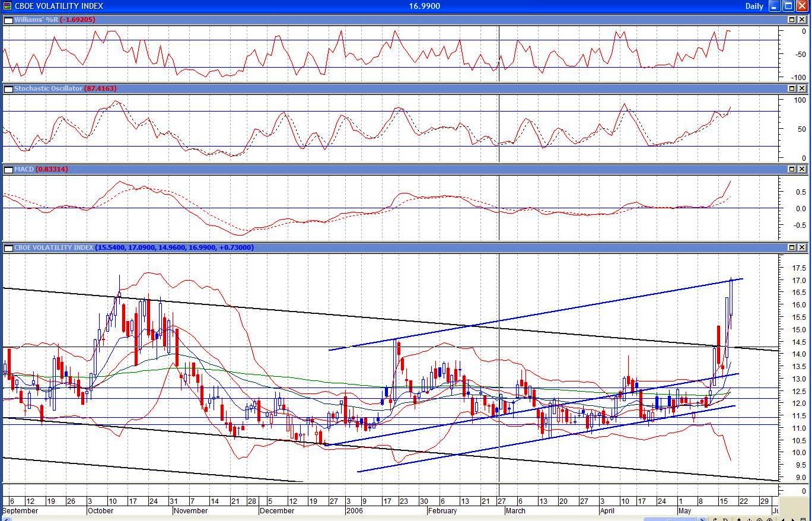Screen dimensions: 812x521
Task: Maximize the CBOE Volatility Index price panel
Action: point(791,248)
